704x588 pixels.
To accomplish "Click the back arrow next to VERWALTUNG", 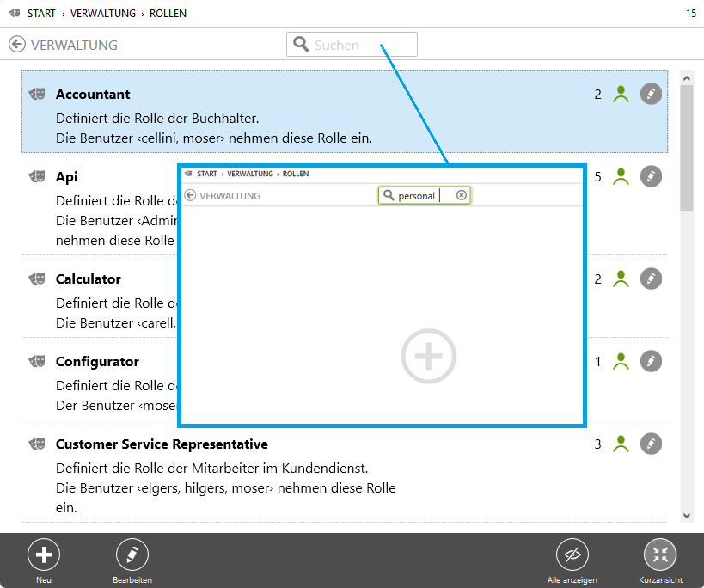I will pos(17,45).
